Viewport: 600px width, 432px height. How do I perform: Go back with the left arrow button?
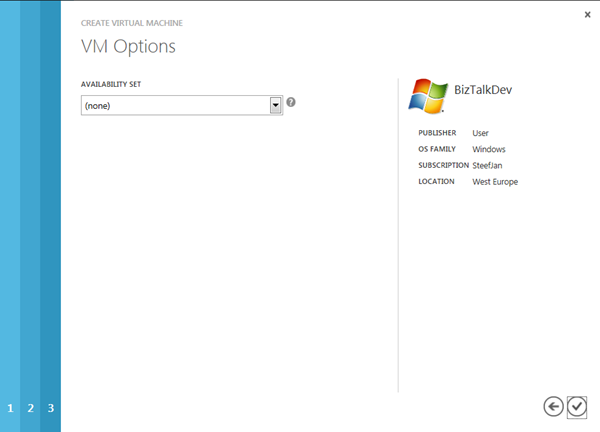(553, 406)
